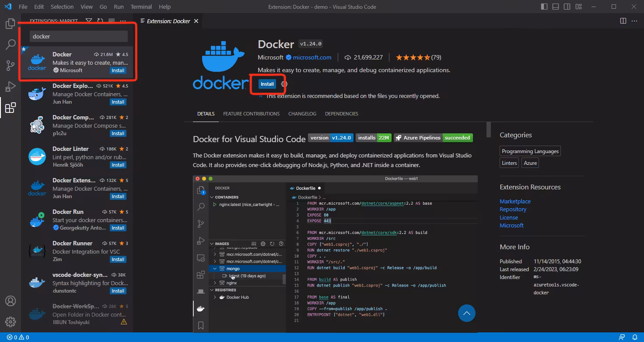
Task: Open the Accounts menu in activity bar
Action: point(10,301)
